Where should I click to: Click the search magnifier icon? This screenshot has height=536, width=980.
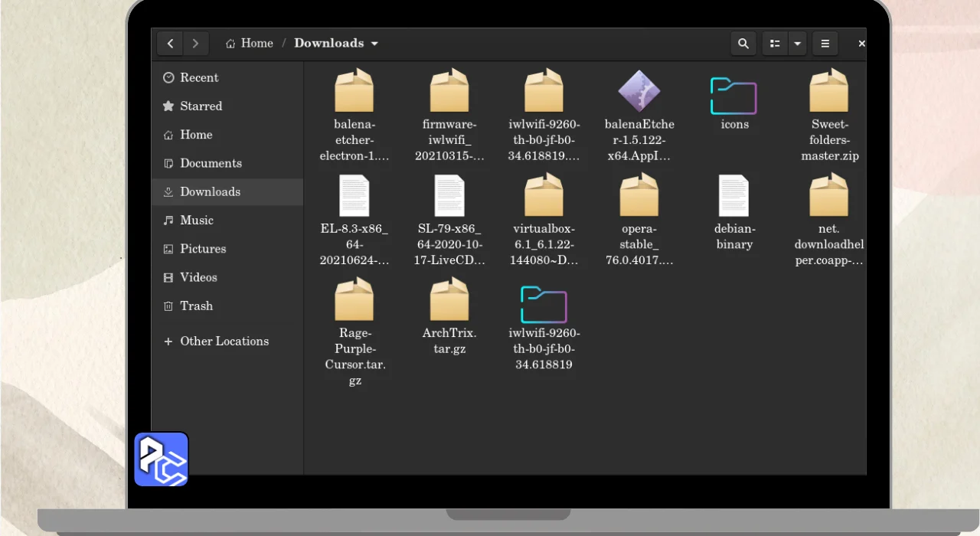coord(743,44)
